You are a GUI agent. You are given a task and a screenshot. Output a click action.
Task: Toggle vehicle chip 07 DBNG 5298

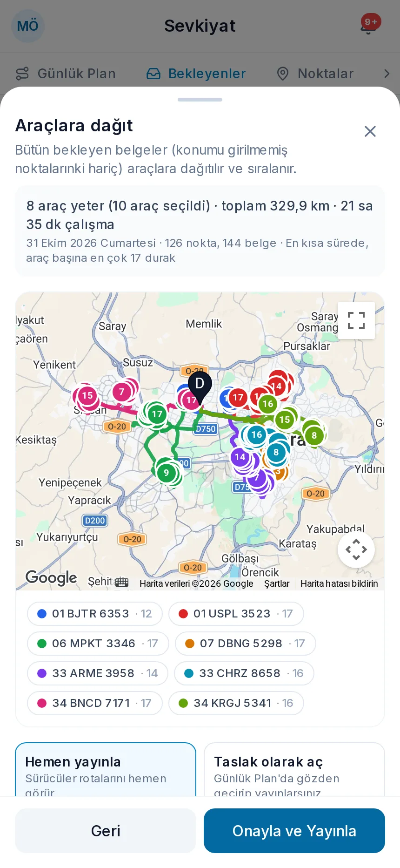(246, 644)
